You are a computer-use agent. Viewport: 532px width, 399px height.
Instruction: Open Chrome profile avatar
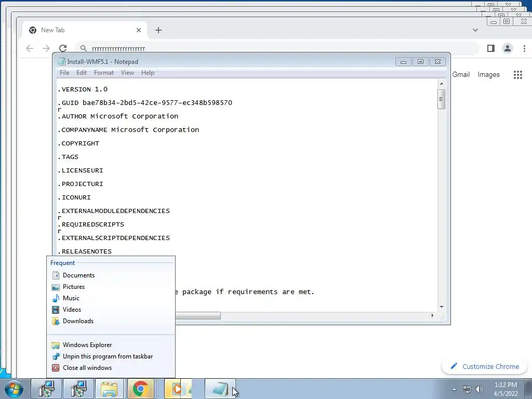click(507, 48)
